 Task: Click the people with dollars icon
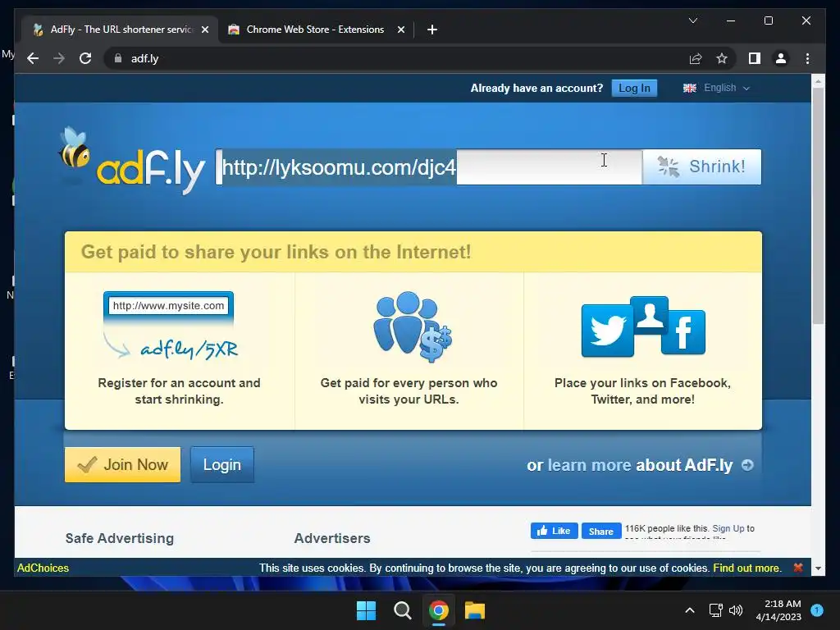coord(413,326)
